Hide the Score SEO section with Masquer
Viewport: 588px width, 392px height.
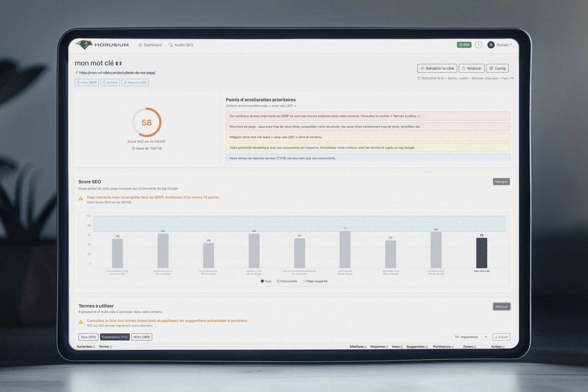[x=501, y=181]
